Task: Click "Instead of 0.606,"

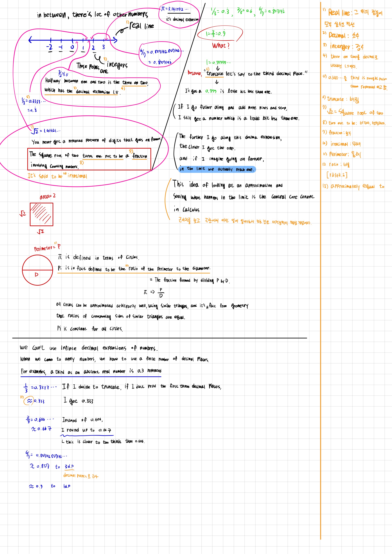Action: pyautogui.click(x=83, y=420)
